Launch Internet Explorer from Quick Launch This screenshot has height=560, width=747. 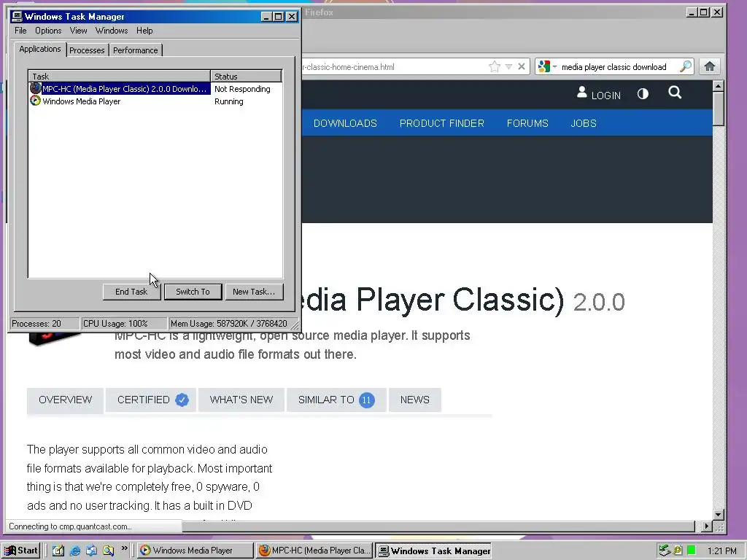pos(75,551)
